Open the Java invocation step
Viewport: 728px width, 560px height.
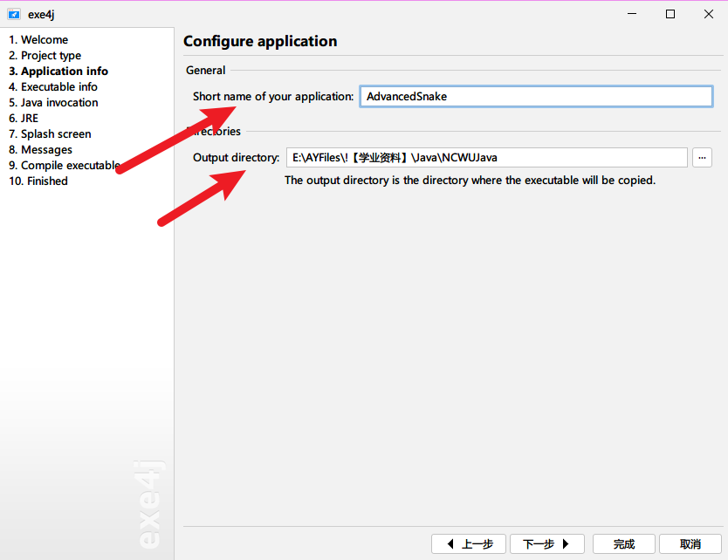(x=53, y=103)
